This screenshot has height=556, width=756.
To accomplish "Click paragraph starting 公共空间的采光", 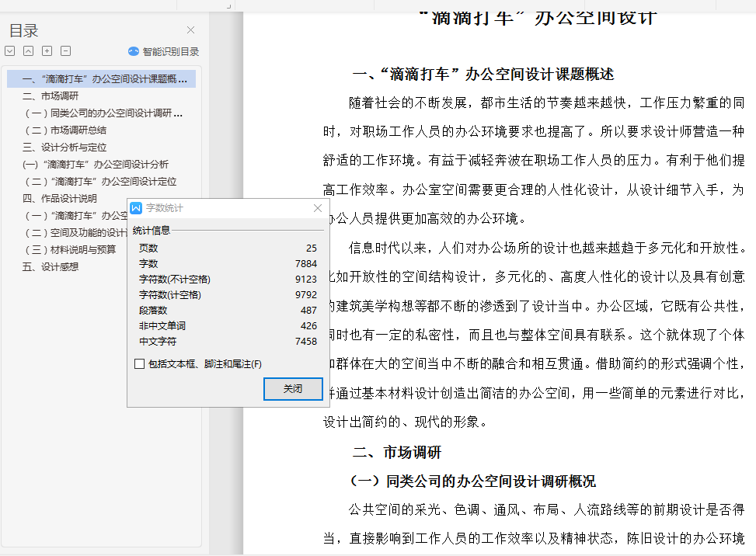I will (x=534, y=523).
